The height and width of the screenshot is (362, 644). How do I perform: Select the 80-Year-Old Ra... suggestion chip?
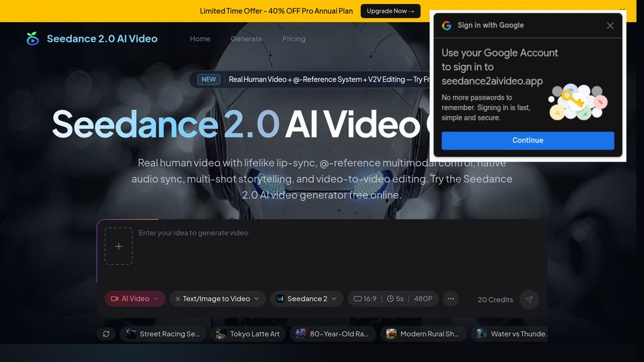pyautogui.click(x=333, y=334)
